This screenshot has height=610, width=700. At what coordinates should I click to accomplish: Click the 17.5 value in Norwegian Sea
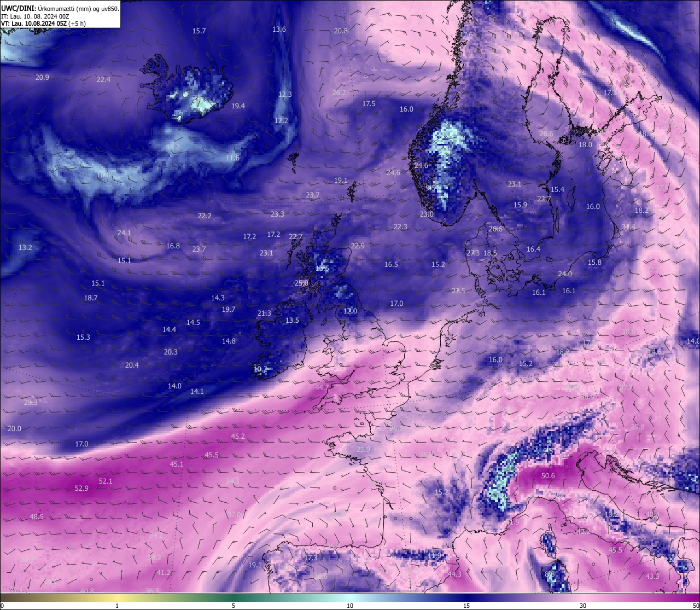click(x=369, y=104)
